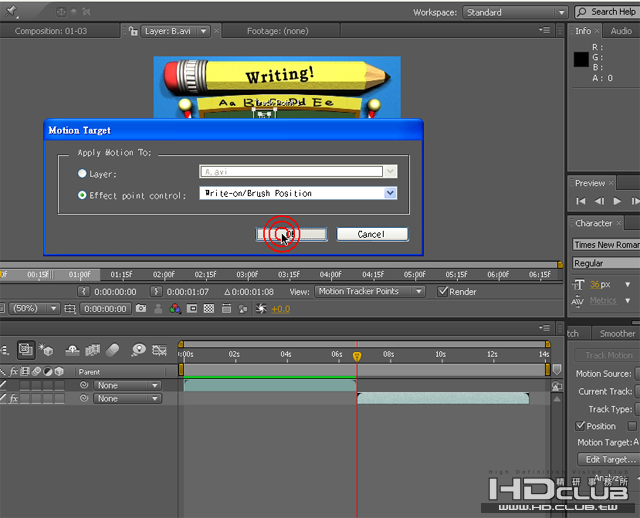Select Effect point control radio button
This screenshot has height=518, width=640.
[82, 194]
